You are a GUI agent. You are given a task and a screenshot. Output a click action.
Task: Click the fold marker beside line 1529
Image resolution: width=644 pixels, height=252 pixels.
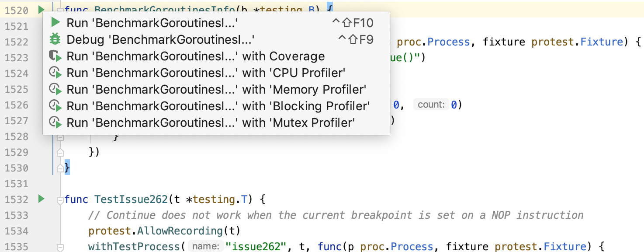point(60,153)
